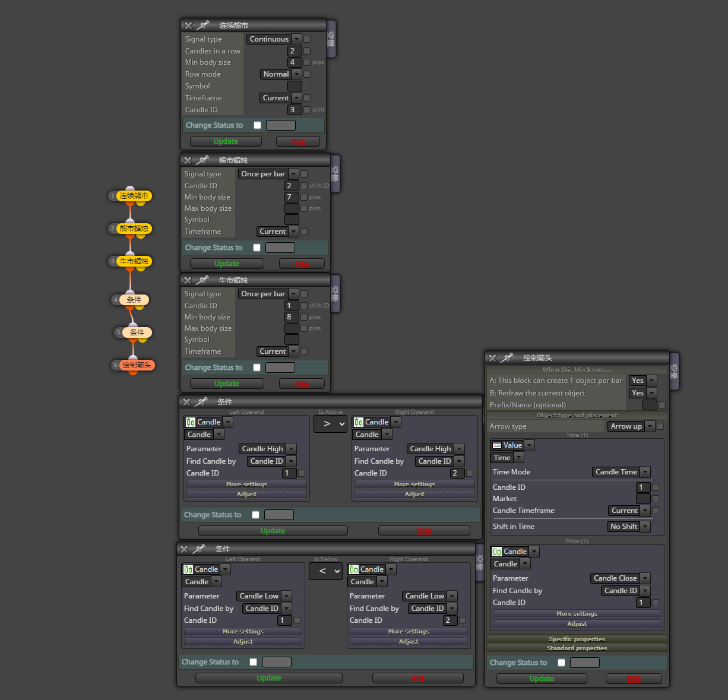This screenshot has height=700, width=728.
Task: Pin the 熊市蜡烛 settings panel
Action: (202, 160)
